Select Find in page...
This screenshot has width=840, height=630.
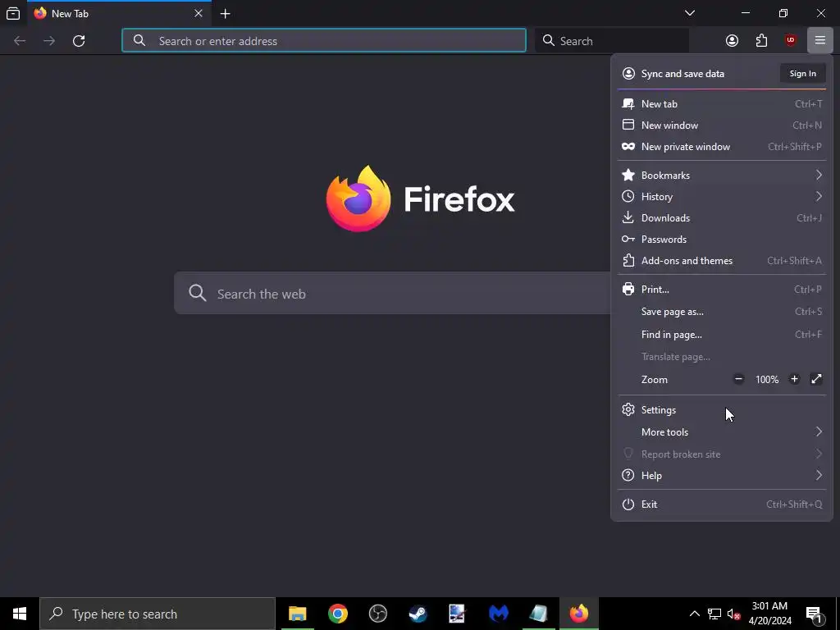pyautogui.click(x=722, y=335)
